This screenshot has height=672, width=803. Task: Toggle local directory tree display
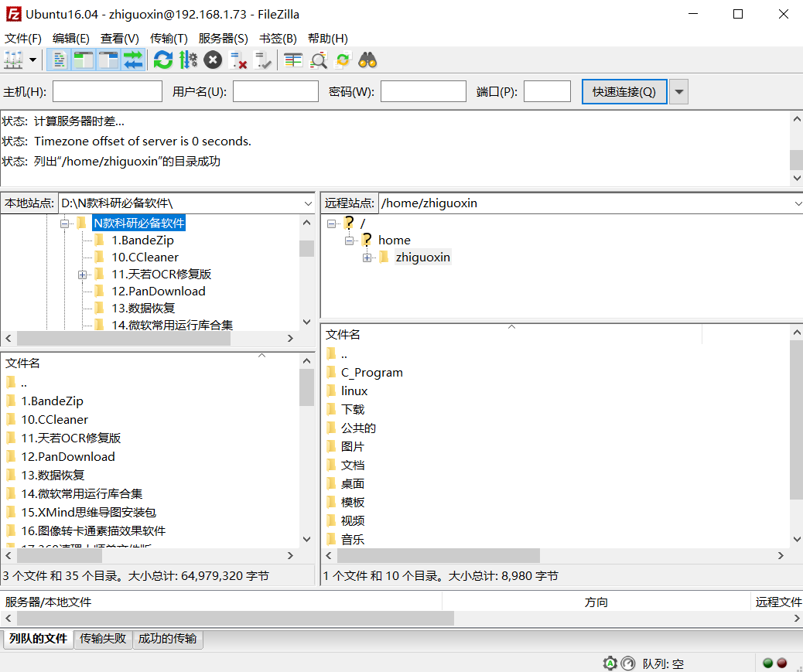click(x=84, y=60)
